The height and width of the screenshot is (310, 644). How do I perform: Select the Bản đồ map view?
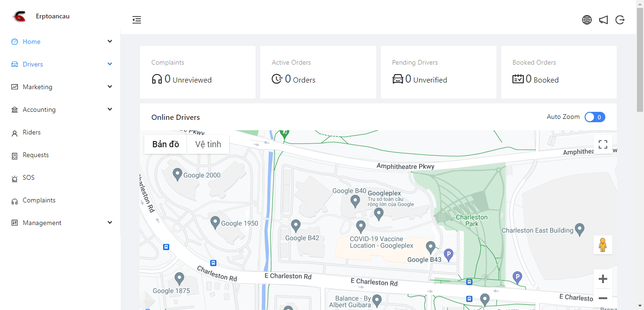pyautogui.click(x=165, y=144)
